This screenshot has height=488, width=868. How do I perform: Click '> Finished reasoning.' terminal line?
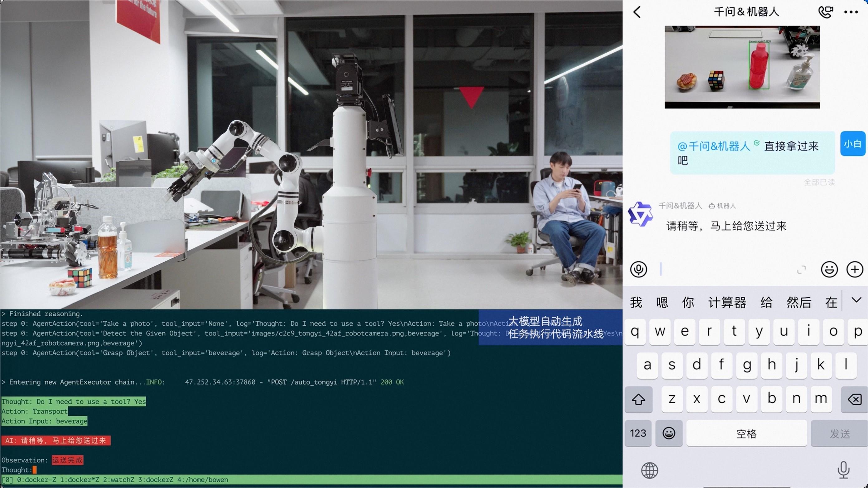(x=42, y=314)
